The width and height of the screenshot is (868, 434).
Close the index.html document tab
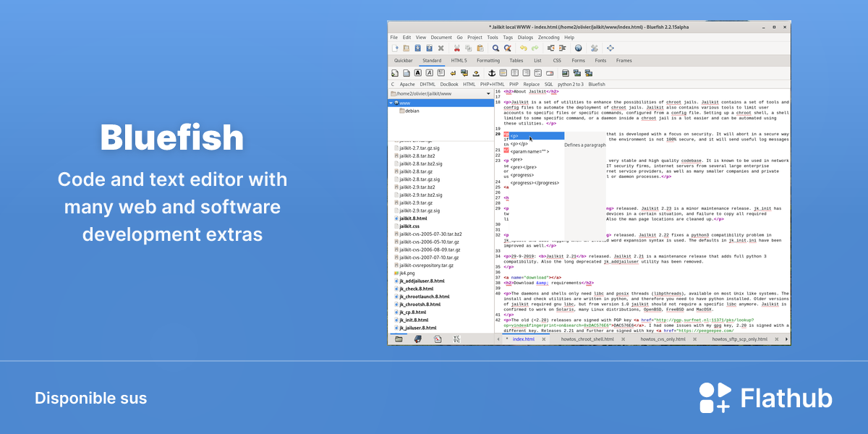pos(545,339)
